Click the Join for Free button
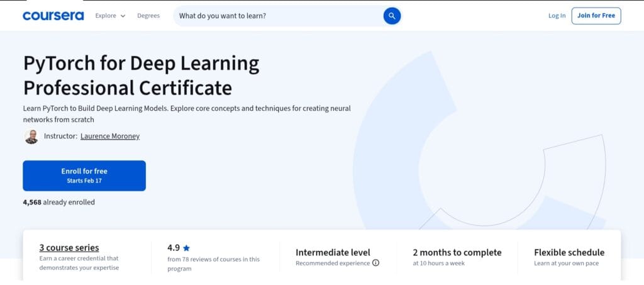The height and width of the screenshot is (285, 644). point(596,16)
